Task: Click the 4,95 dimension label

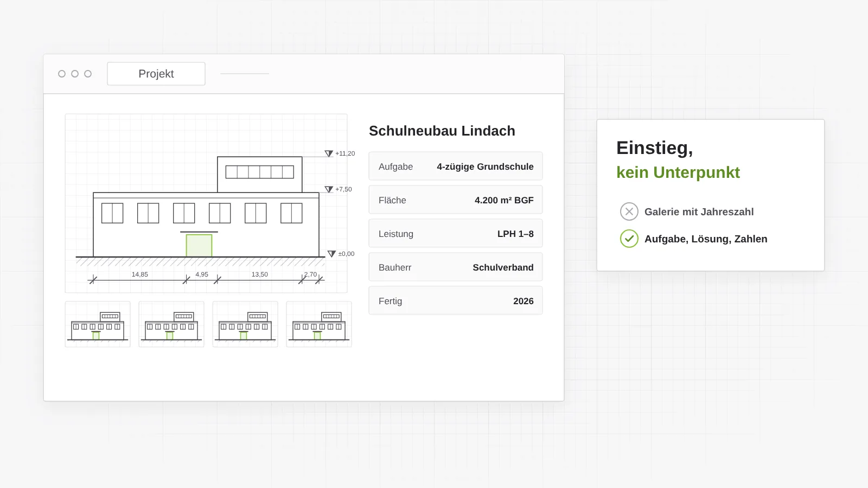Action: 202,274
